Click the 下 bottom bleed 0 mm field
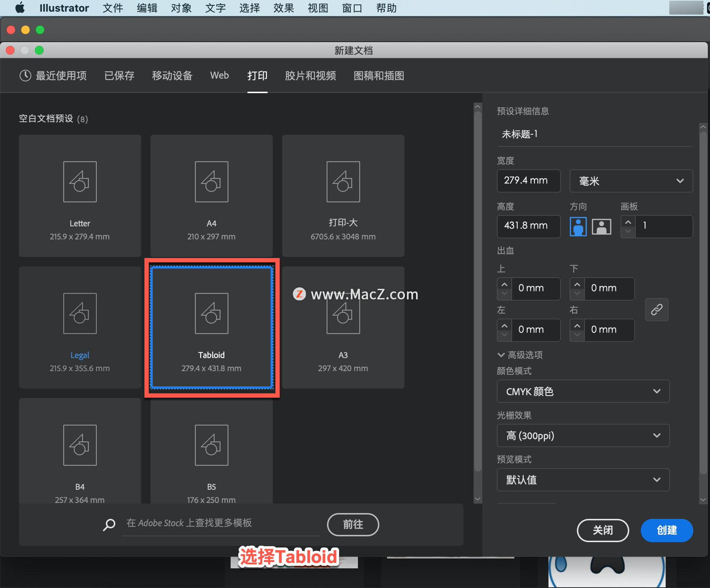Screen dimensions: 710x588 (609, 288)
